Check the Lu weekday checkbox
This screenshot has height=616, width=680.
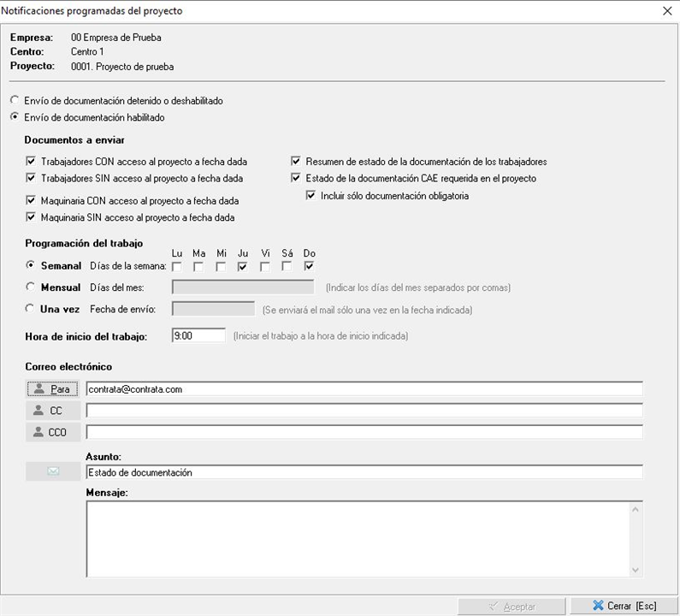177,266
